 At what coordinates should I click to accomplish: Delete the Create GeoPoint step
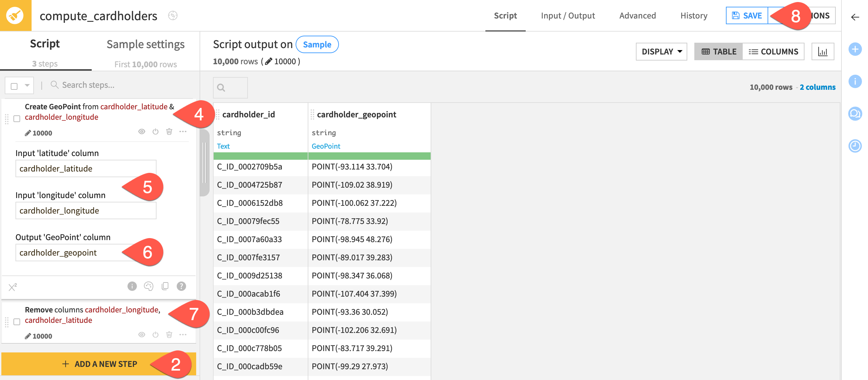tap(169, 131)
